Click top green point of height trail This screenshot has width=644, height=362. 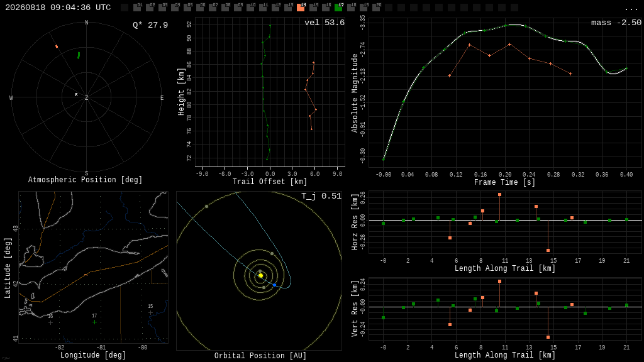tap(270, 26)
